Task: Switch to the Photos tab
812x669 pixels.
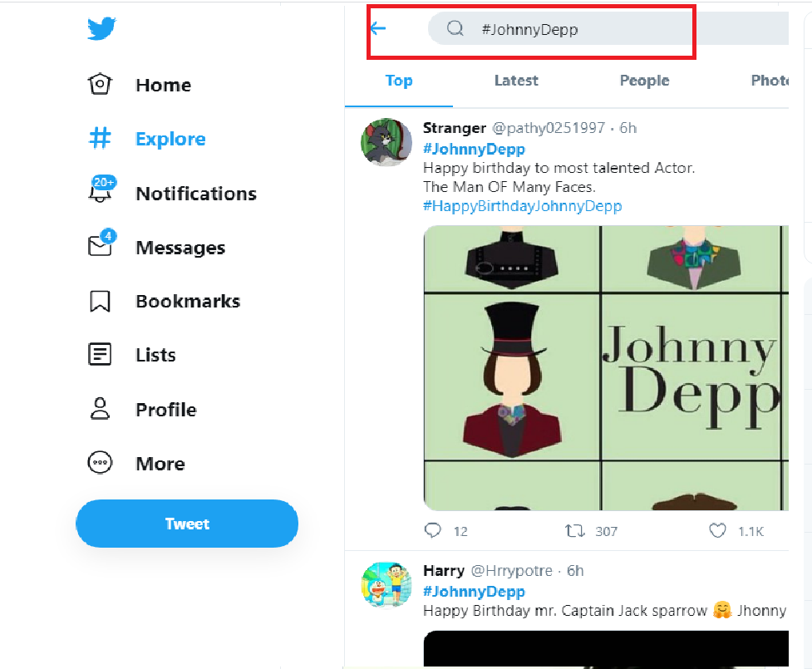Action: pyautogui.click(x=770, y=81)
